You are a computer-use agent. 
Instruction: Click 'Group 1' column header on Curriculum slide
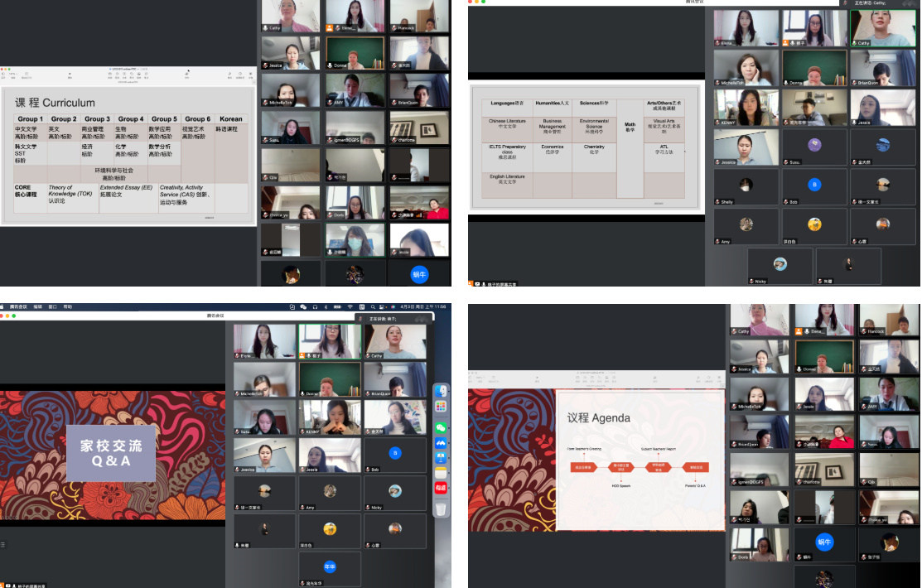click(x=31, y=118)
